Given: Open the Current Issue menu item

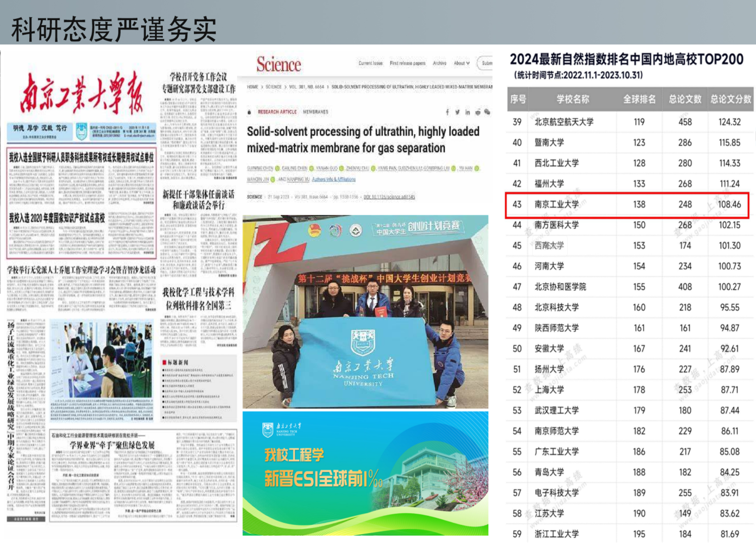Looking at the screenshot, I should click(370, 63).
